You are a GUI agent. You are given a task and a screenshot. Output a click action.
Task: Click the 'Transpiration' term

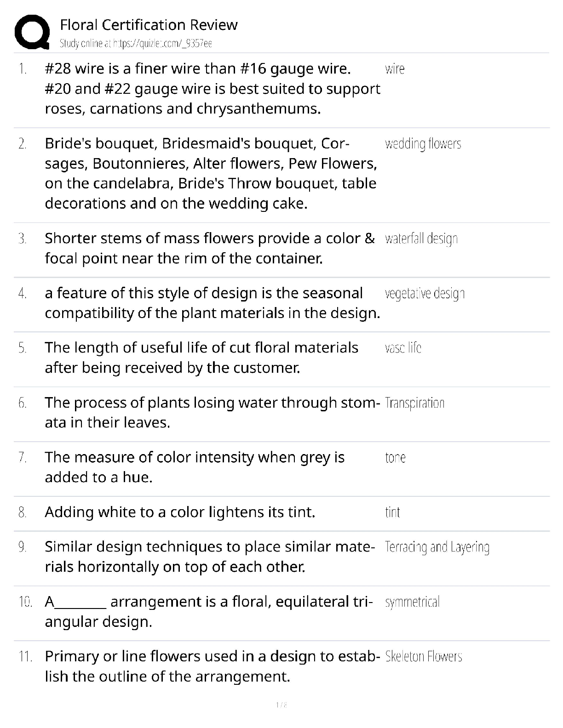point(414,403)
